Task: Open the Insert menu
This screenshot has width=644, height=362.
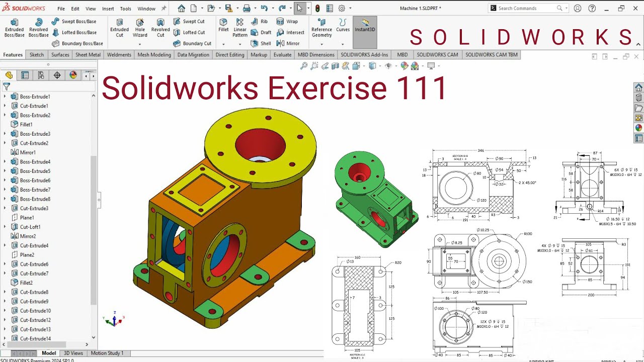Action: coord(108,9)
